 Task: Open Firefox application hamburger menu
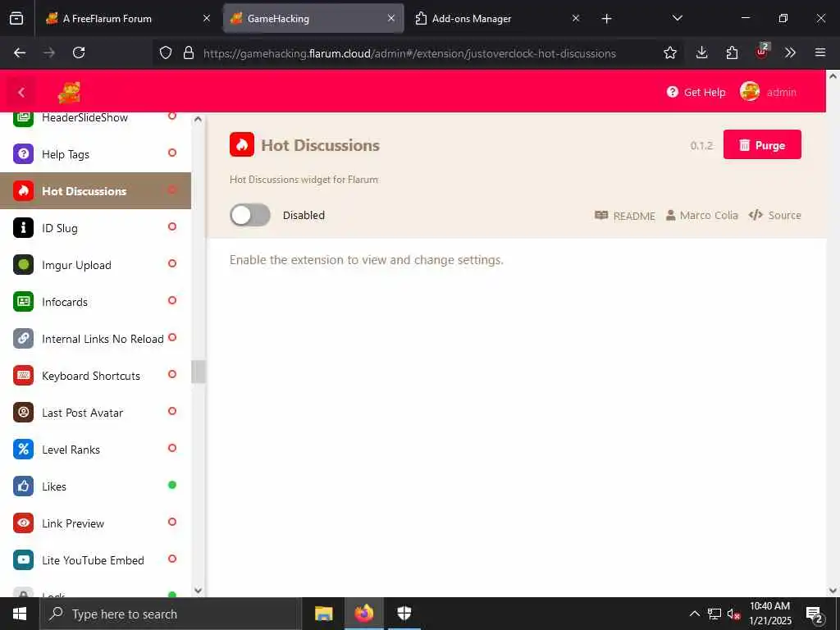[x=819, y=52]
